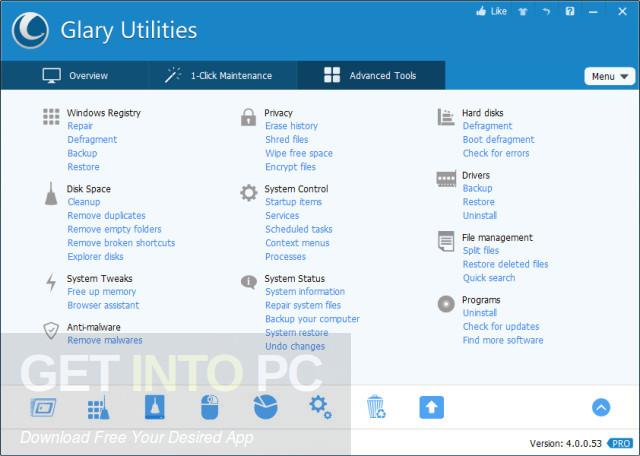640x456 pixels.
Task: Click the System Status info bubble icon
Action: 249,282
